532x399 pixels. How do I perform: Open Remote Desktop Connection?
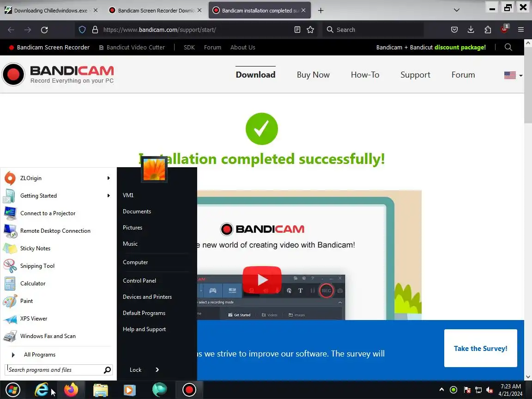pos(57,231)
